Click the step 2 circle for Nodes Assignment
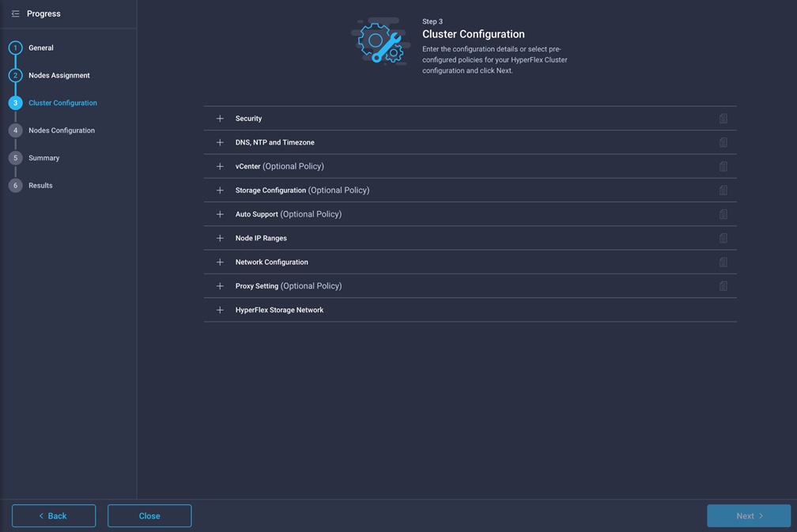The width and height of the screenshot is (797, 532). tap(15, 75)
